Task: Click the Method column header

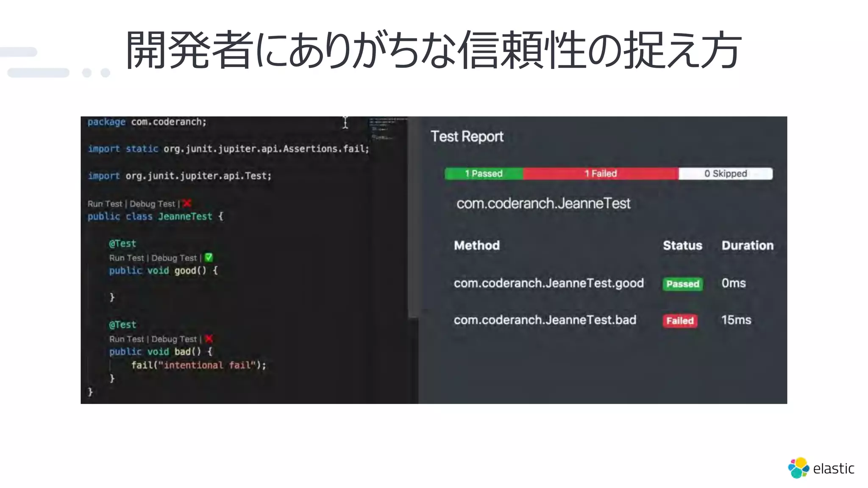Action: (x=477, y=246)
